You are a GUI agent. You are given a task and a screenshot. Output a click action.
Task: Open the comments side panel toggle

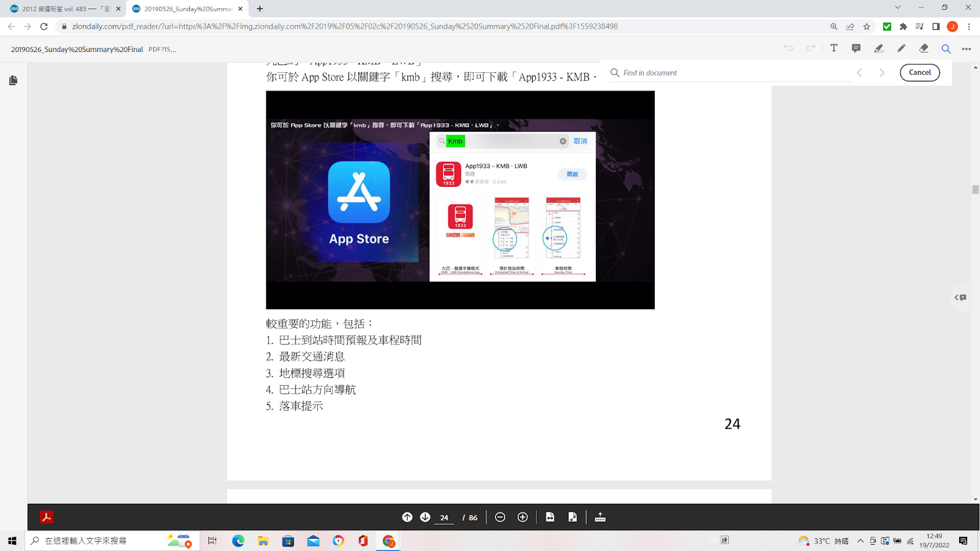point(960,298)
